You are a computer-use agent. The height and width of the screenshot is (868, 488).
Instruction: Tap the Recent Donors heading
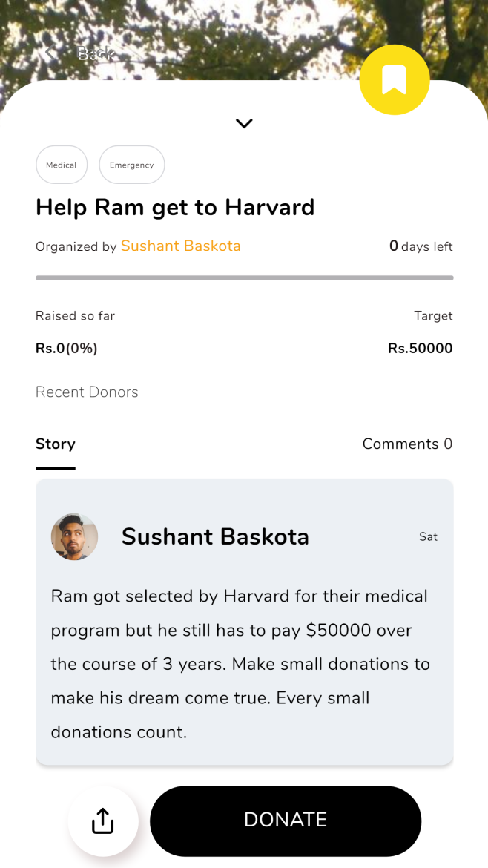point(87,392)
